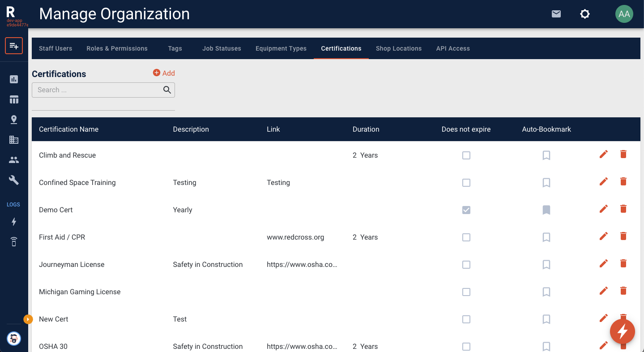This screenshot has height=352, width=644.
Task: Toggle Auto-Bookmark for New Cert
Action: coord(546,319)
